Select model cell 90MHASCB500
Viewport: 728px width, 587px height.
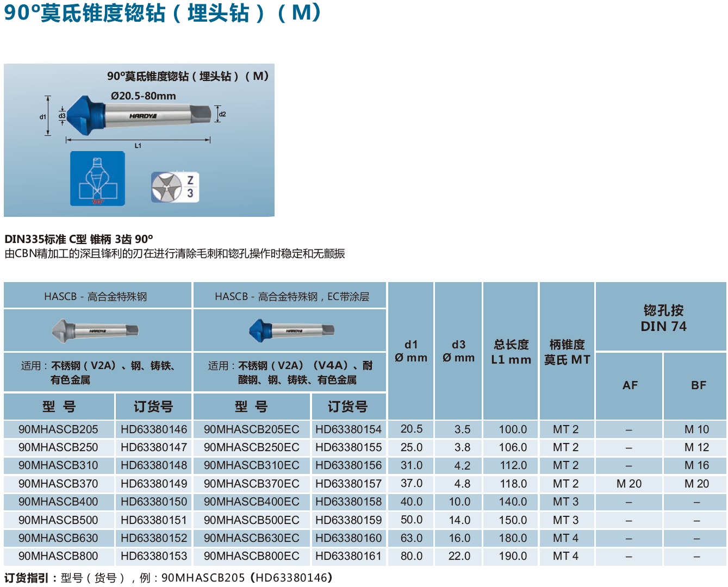point(58,520)
